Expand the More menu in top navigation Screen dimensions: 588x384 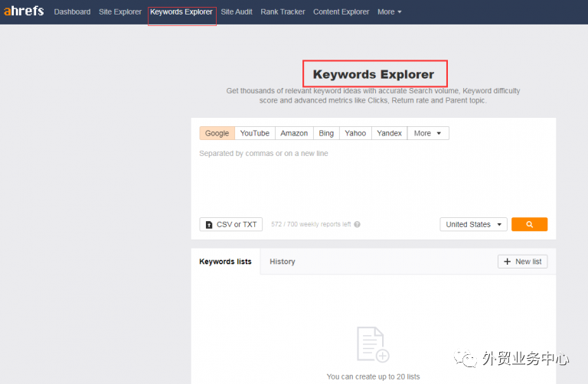click(x=389, y=12)
